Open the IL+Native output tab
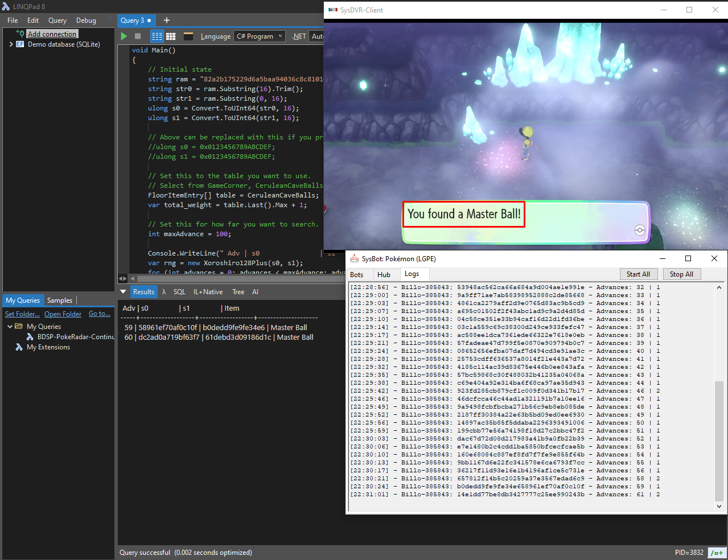 coord(208,291)
